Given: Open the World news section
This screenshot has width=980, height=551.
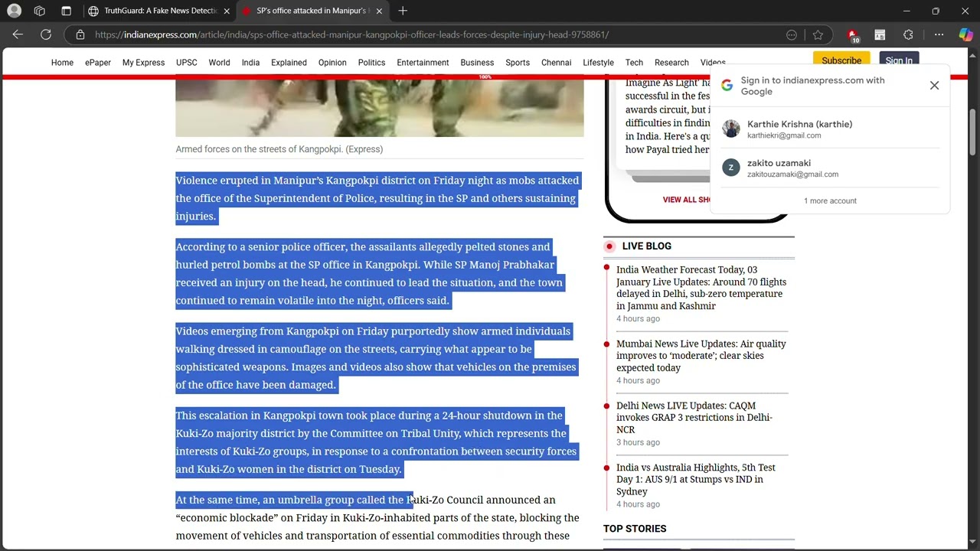Looking at the screenshot, I should point(219,63).
